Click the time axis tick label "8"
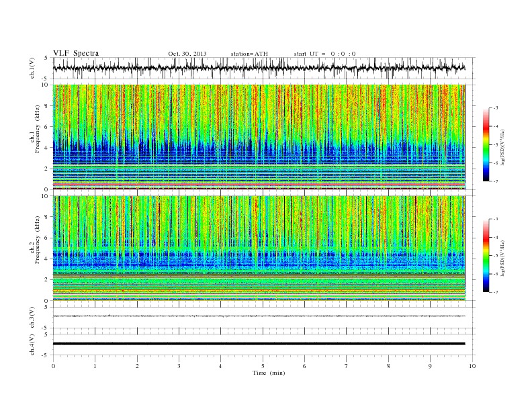 point(388,366)
